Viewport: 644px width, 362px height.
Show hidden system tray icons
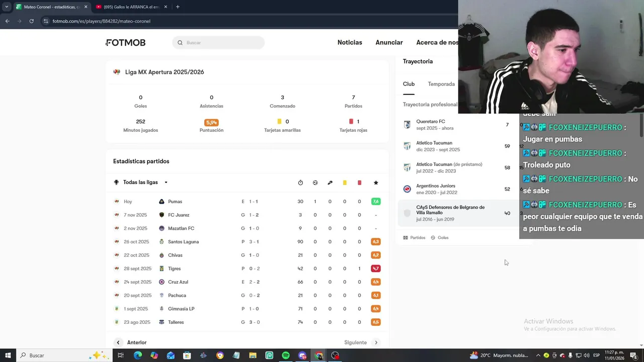tap(538, 355)
